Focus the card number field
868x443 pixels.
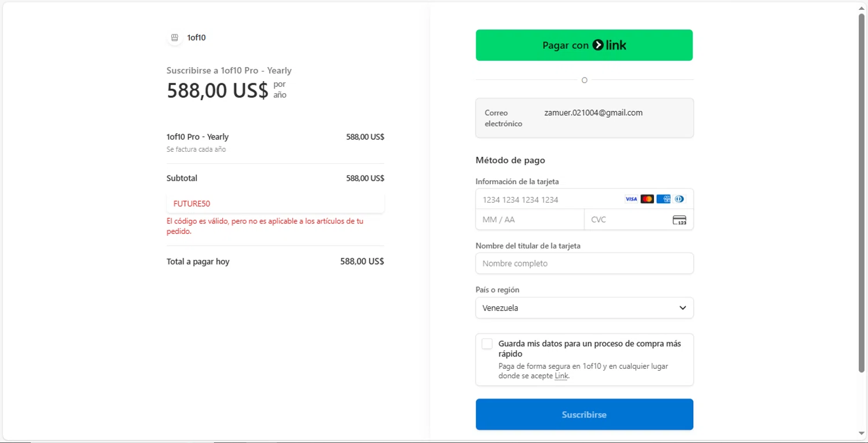click(584, 199)
